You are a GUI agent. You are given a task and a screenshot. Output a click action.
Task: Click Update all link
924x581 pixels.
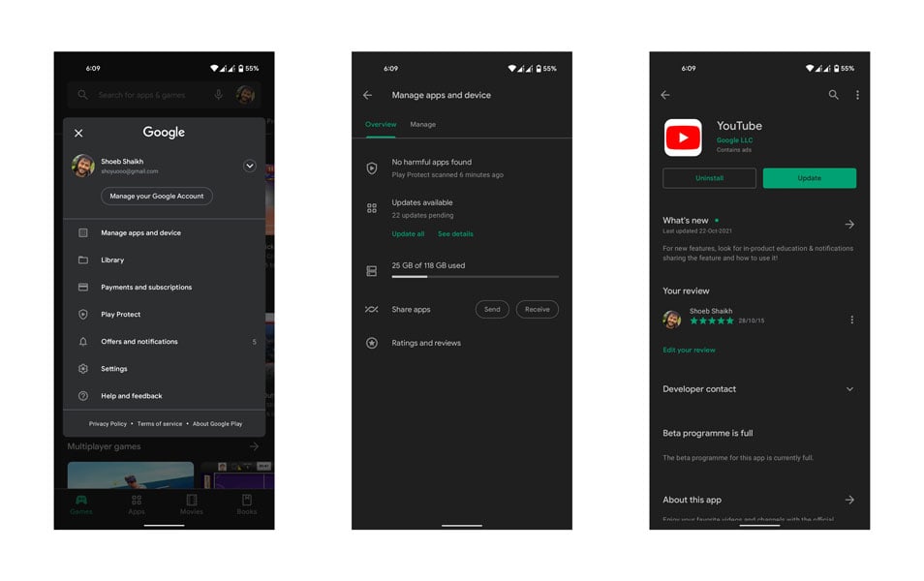(408, 234)
